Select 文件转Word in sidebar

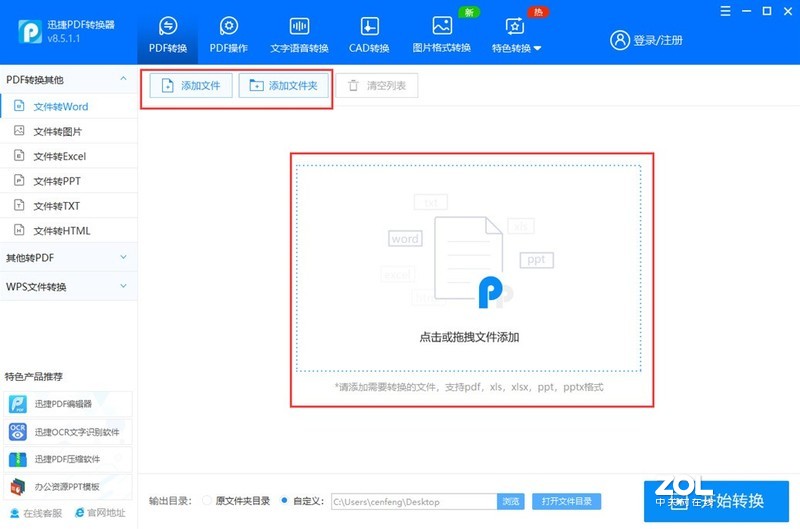pyautogui.click(x=69, y=106)
